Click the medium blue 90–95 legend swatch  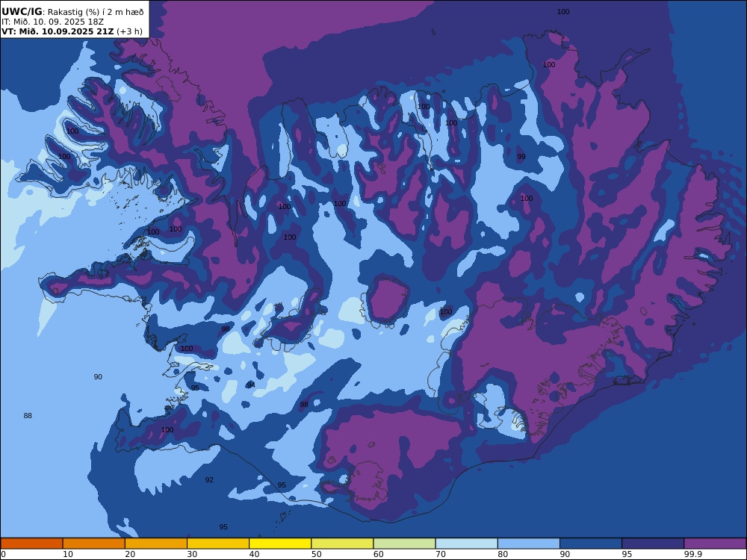[x=591, y=544]
